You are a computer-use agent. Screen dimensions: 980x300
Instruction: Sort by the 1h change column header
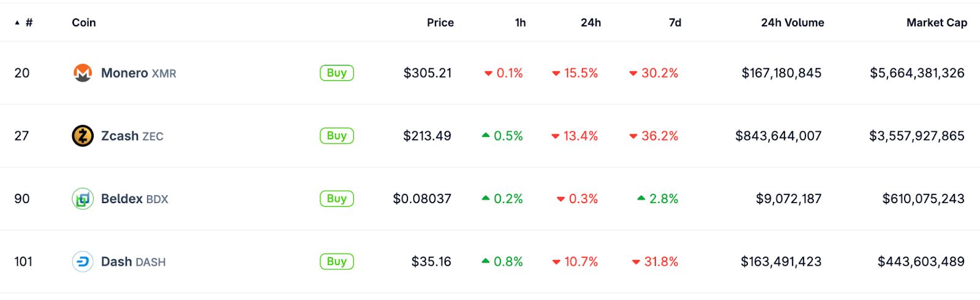click(x=521, y=23)
